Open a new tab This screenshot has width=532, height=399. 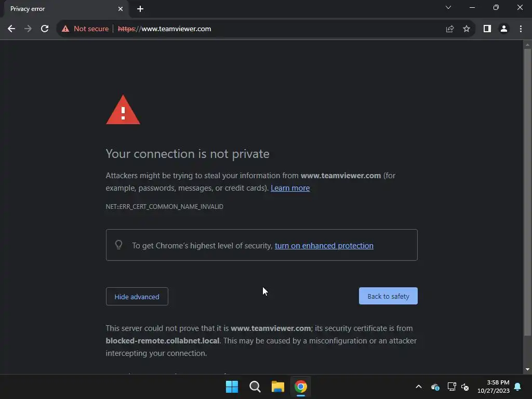point(140,9)
